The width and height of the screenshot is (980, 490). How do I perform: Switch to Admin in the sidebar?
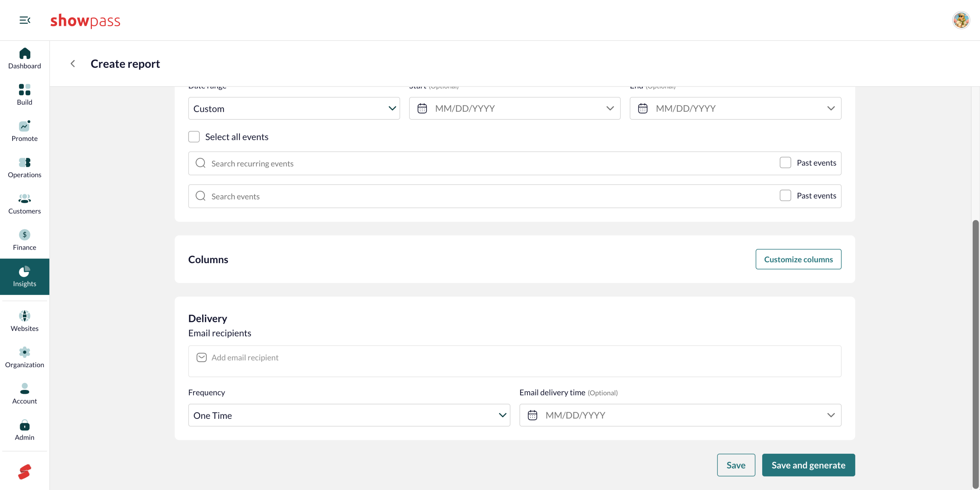coord(25,430)
